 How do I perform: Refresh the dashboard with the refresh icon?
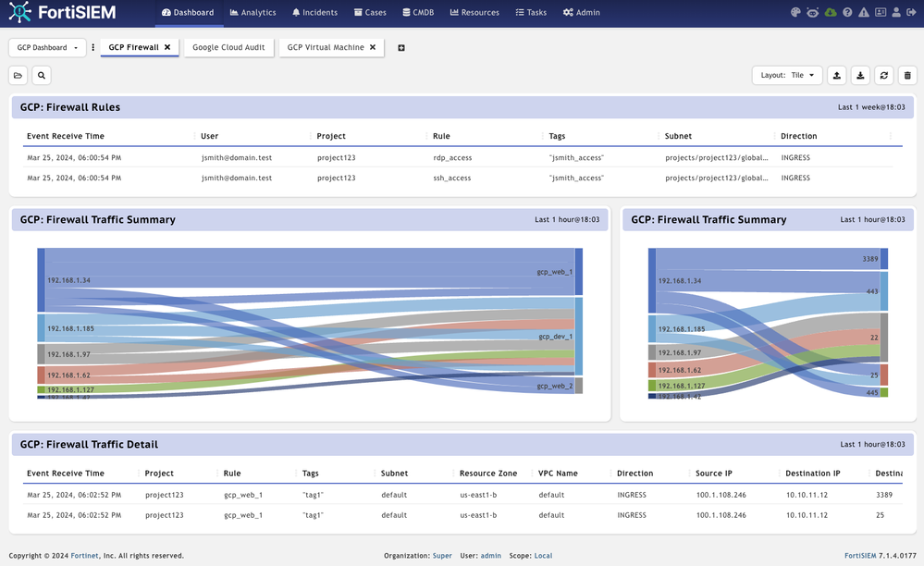click(x=884, y=76)
